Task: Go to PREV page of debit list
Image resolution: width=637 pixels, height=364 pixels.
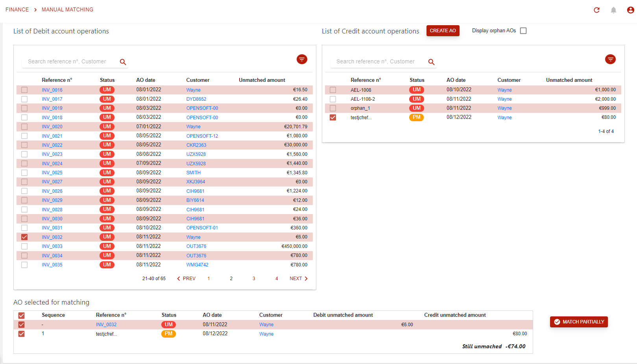Action: click(186, 279)
